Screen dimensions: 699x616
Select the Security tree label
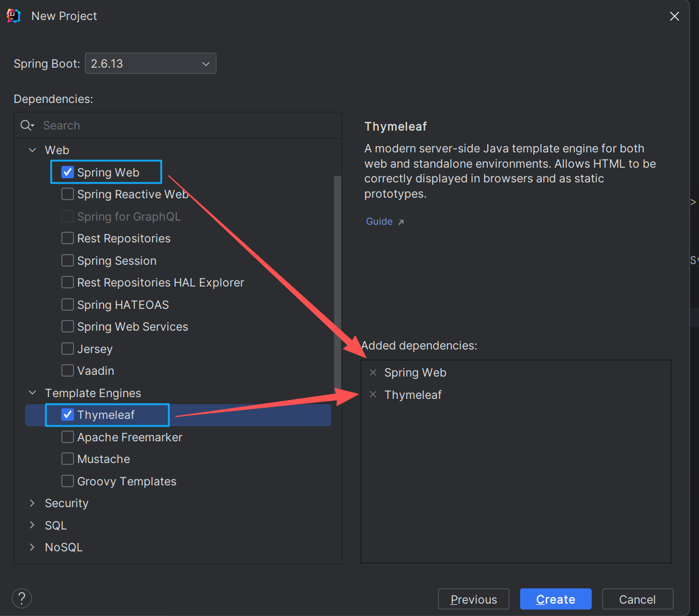66,503
